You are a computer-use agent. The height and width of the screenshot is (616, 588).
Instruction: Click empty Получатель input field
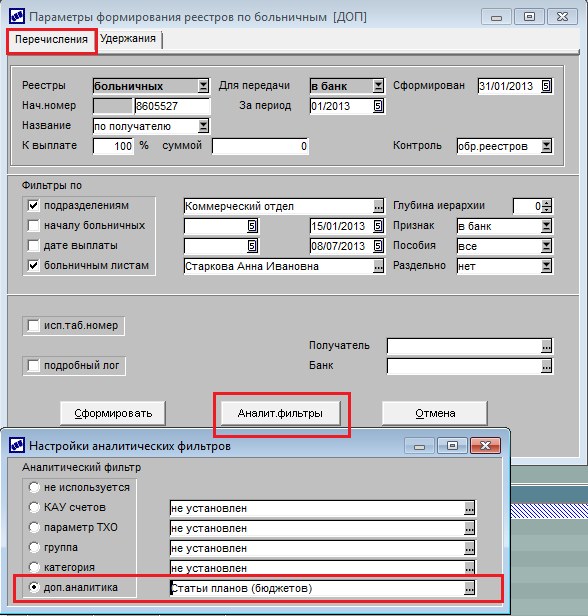pyautogui.click(x=465, y=346)
